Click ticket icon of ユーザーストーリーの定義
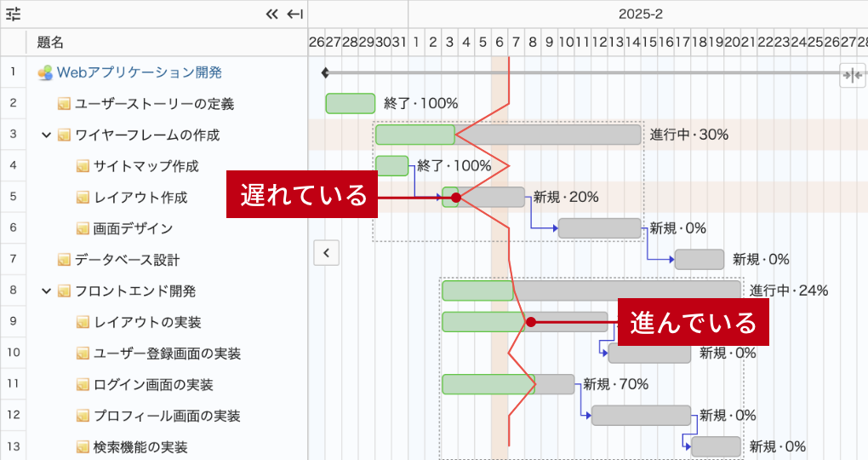868x460 pixels. (x=64, y=104)
